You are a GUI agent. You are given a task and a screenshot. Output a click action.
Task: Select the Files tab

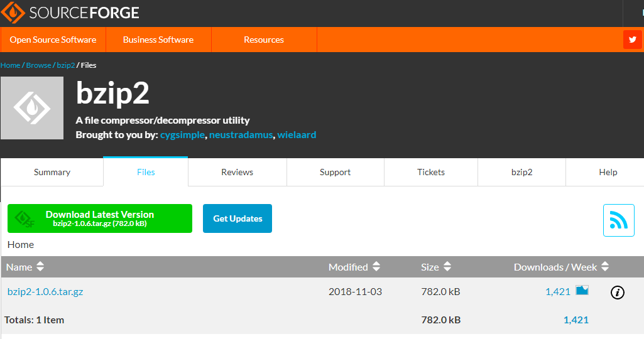(x=146, y=173)
